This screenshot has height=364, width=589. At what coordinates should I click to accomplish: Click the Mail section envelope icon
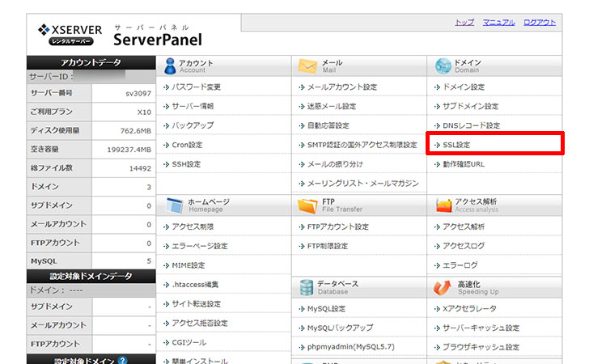click(307, 66)
